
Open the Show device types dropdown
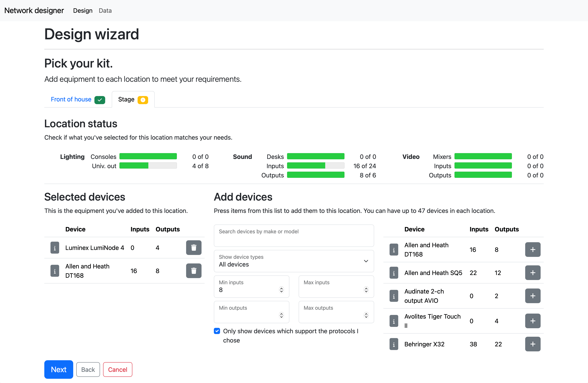tap(294, 261)
